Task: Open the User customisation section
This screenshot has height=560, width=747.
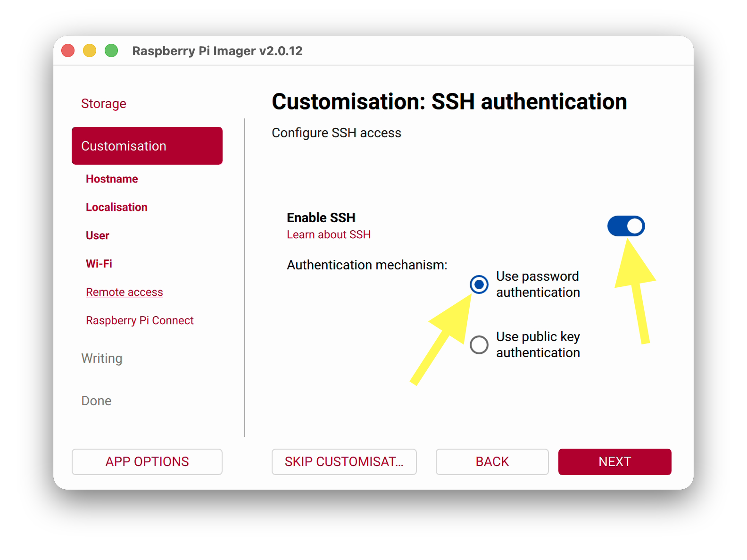Action: [x=98, y=235]
